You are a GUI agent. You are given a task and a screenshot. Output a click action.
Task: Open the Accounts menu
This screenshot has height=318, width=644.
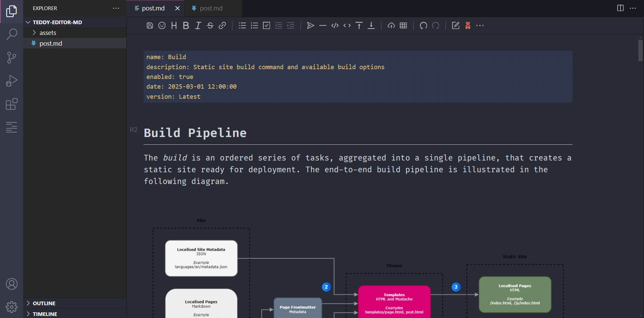11,284
